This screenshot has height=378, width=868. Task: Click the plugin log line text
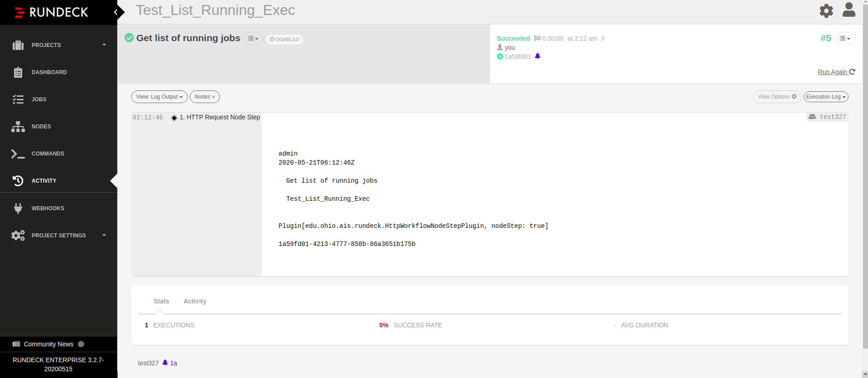click(413, 226)
